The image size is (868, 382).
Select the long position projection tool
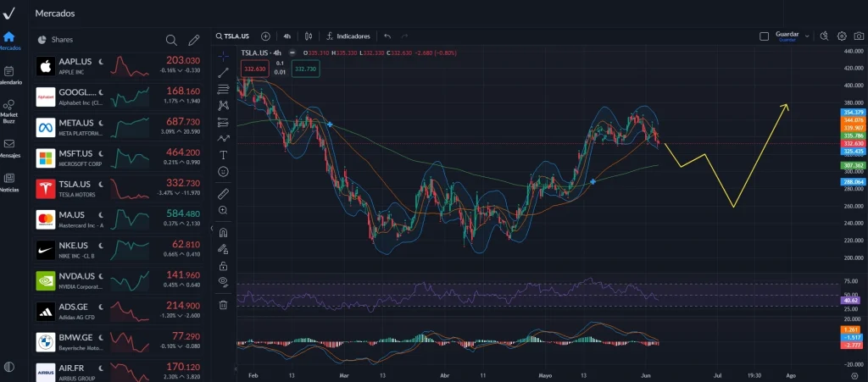tap(223, 122)
